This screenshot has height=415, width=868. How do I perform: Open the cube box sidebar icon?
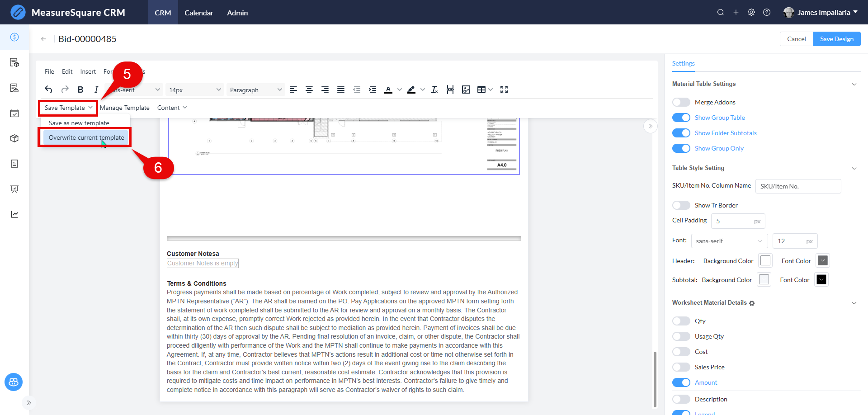pos(14,138)
